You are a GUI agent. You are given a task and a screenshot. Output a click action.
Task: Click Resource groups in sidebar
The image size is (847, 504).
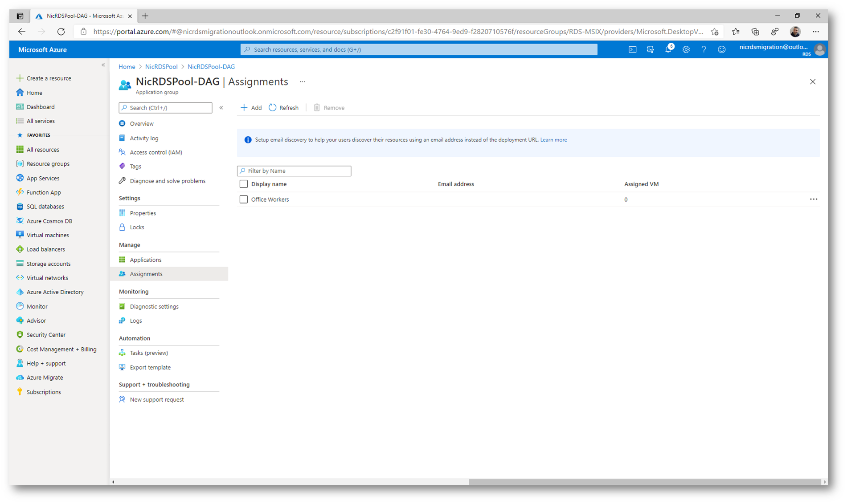[x=48, y=164]
